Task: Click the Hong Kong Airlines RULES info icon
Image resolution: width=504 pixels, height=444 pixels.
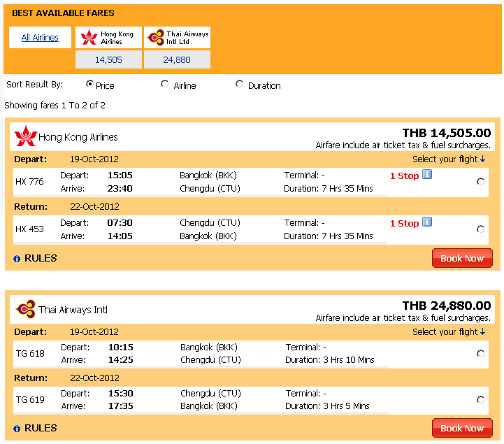Action: (x=17, y=259)
